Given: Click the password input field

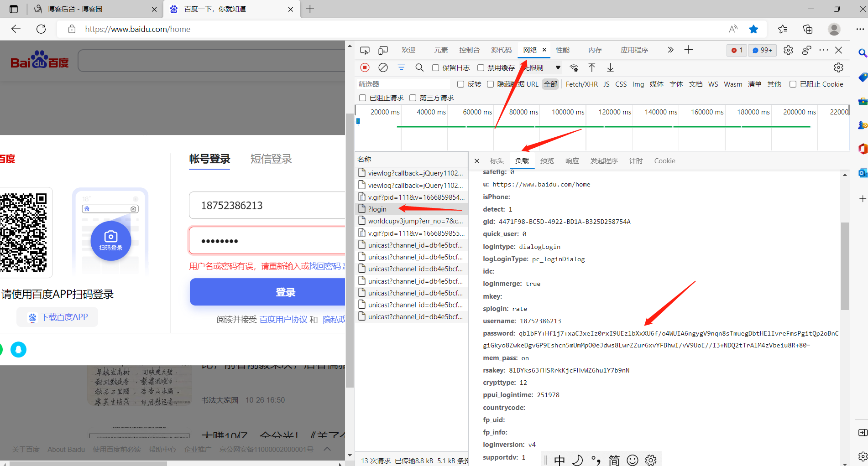Looking at the screenshot, I should [267, 241].
